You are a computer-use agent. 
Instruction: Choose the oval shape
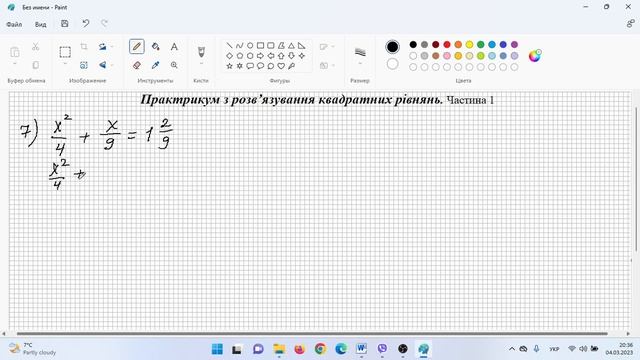pyautogui.click(x=250, y=45)
